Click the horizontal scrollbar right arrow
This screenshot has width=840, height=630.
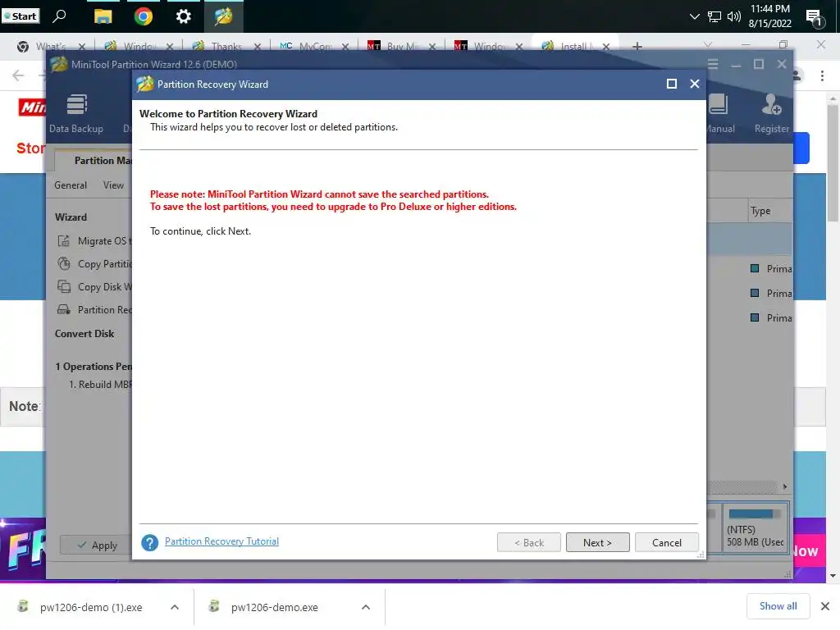785,486
